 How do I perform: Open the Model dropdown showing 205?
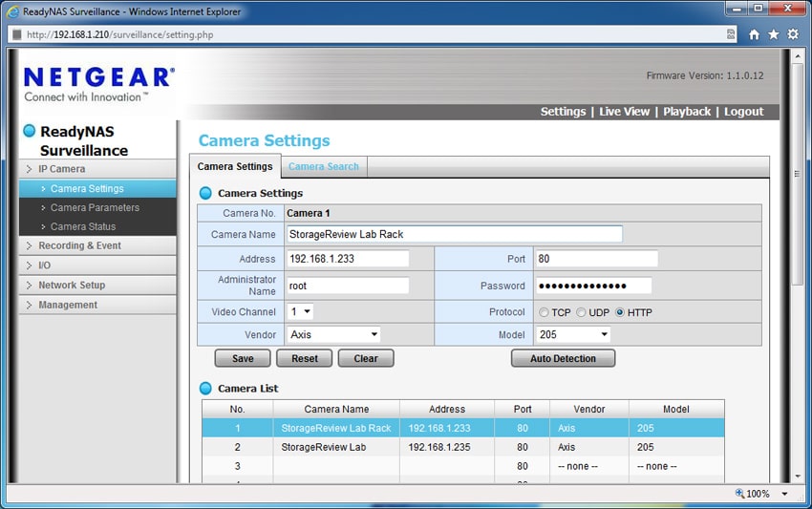(x=573, y=334)
